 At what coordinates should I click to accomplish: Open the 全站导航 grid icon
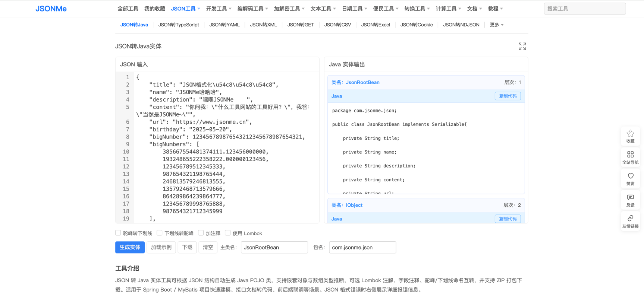point(630,158)
